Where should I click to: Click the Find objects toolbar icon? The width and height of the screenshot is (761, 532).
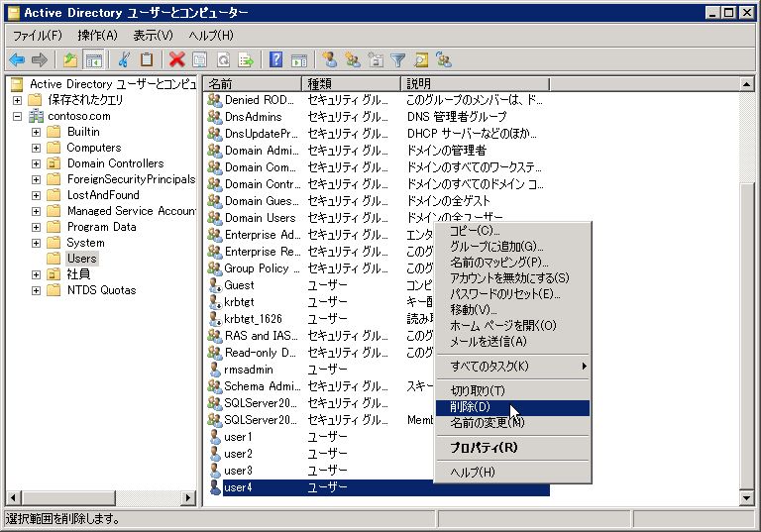click(x=421, y=60)
